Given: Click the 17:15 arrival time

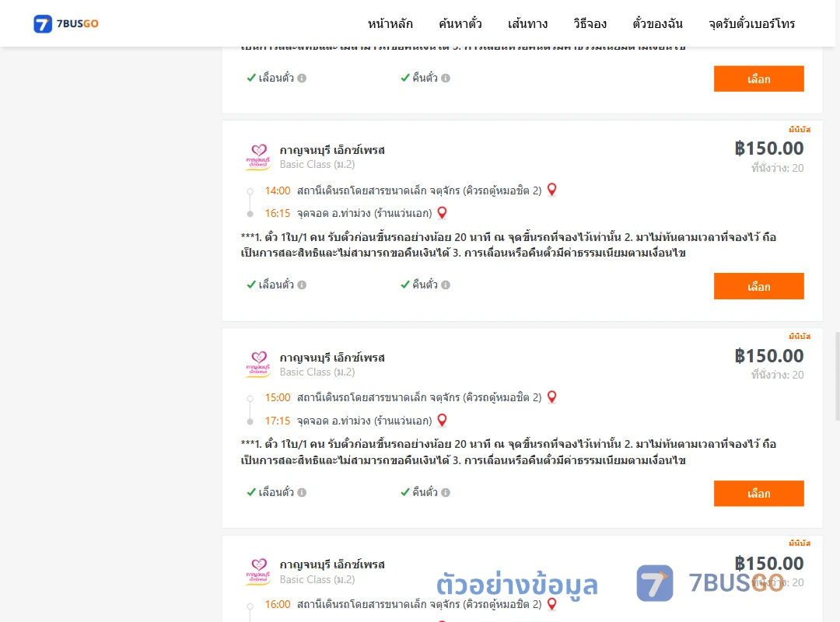Looking at the screenshot, I should tap(278, 421).
